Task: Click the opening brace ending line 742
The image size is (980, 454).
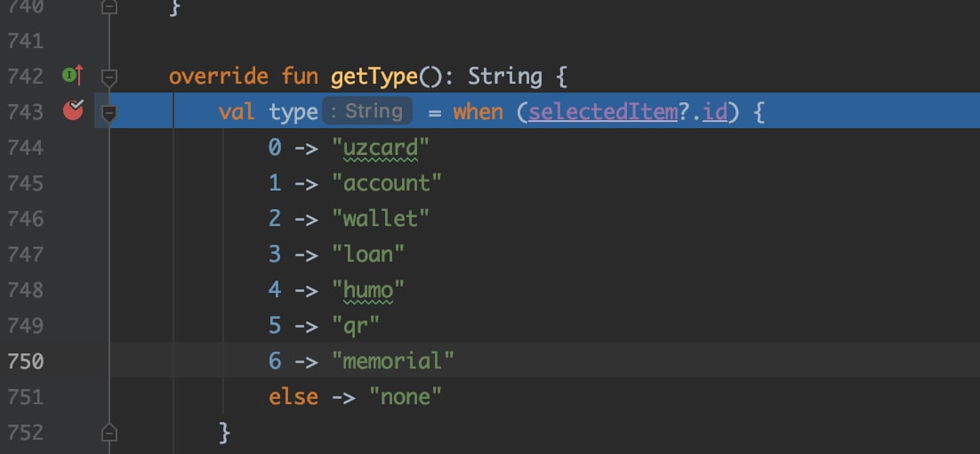Action: [560, 77]
